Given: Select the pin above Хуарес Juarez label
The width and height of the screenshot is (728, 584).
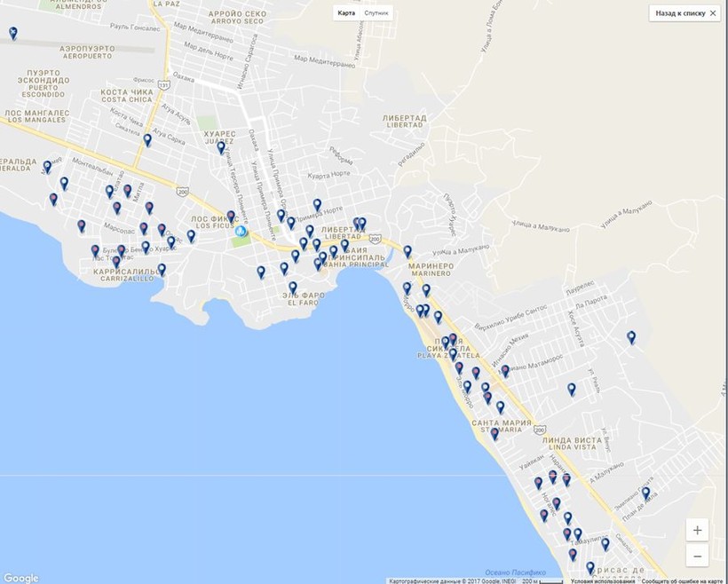Looking at the screenshot, I should click(221, 147).
